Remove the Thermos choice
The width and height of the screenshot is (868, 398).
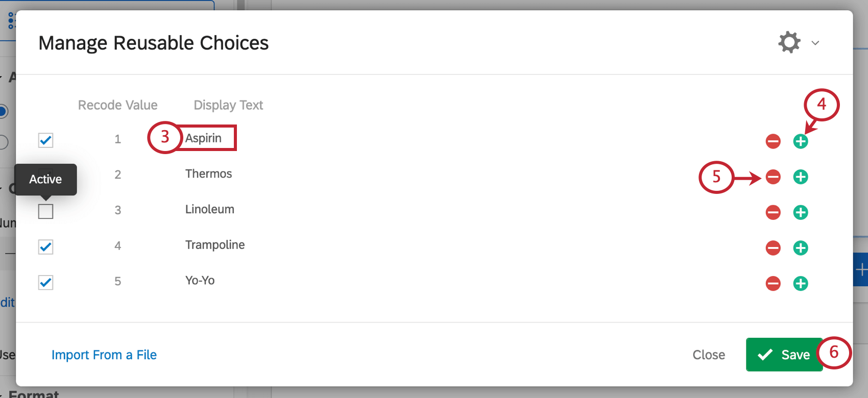(x=773, y=177)
